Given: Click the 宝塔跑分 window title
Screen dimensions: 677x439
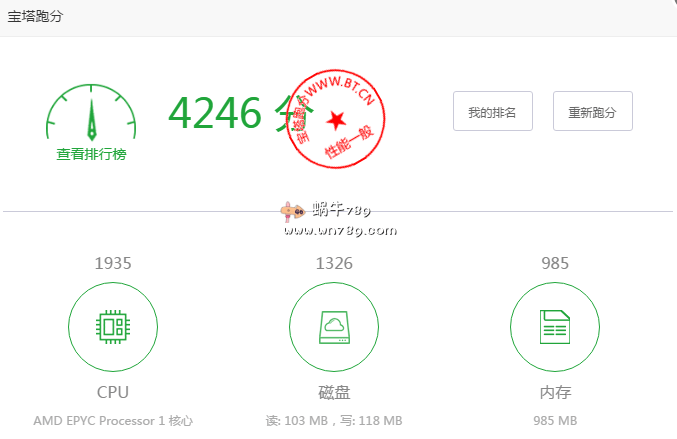Looking at the screenshot, I should tap(37, 17).
